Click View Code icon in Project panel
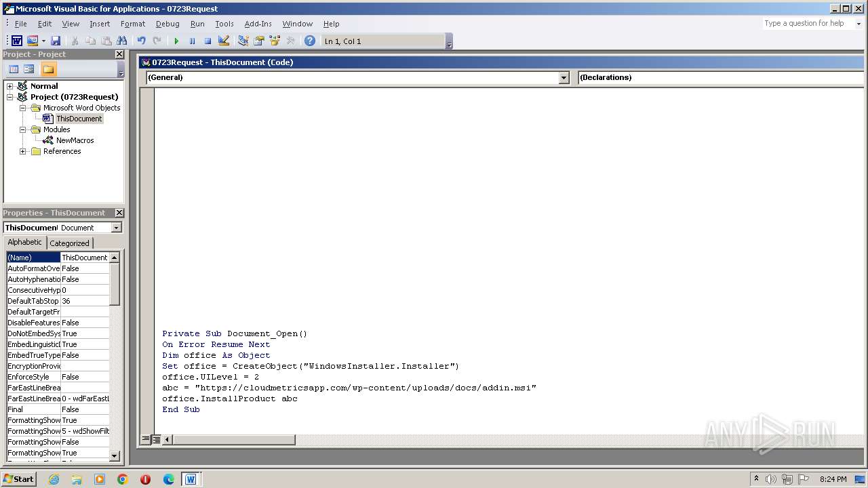868x488 pixels. click(14, 69)
